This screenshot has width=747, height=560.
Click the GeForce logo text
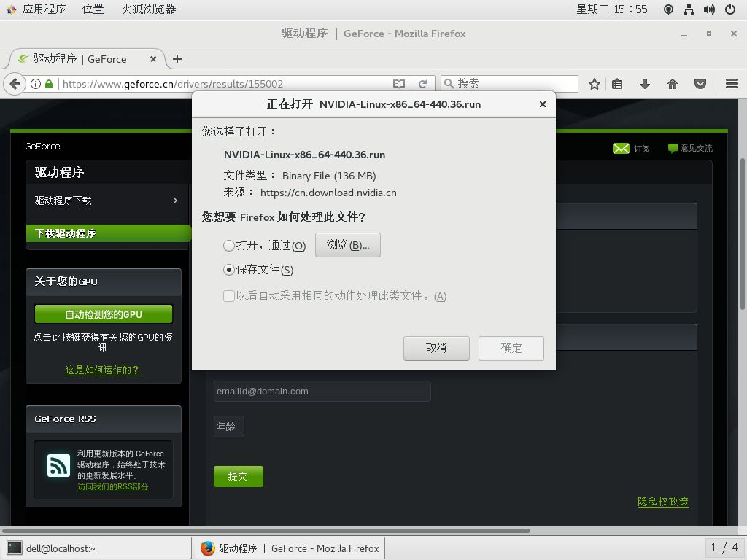(42, 146)
